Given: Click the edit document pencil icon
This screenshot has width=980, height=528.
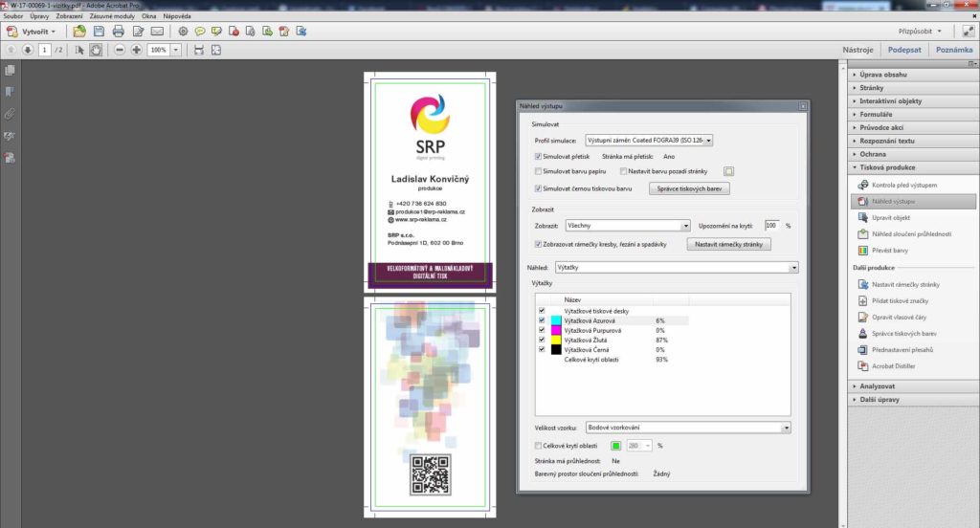Looking at the screenshot, I should coord(138,32).
